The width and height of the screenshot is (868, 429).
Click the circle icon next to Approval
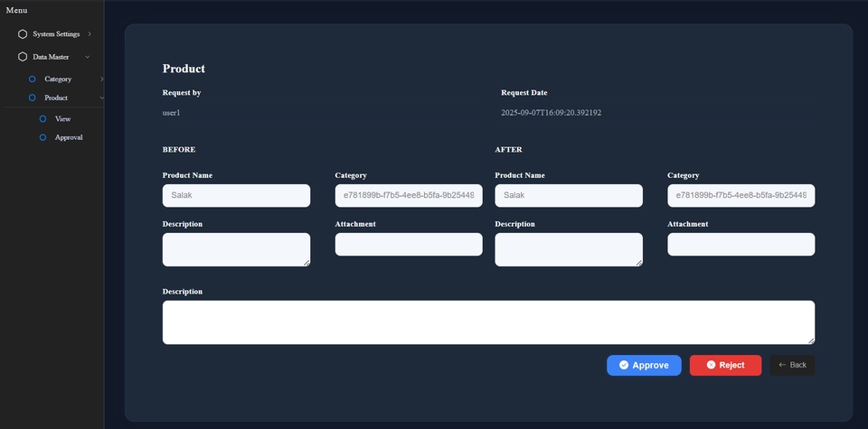(42, 137)
